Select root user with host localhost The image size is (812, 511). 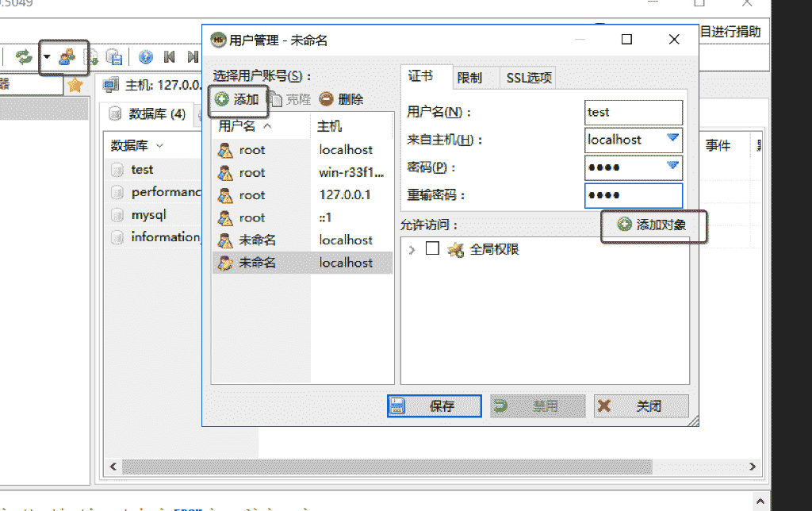click(x=302, y=150)
